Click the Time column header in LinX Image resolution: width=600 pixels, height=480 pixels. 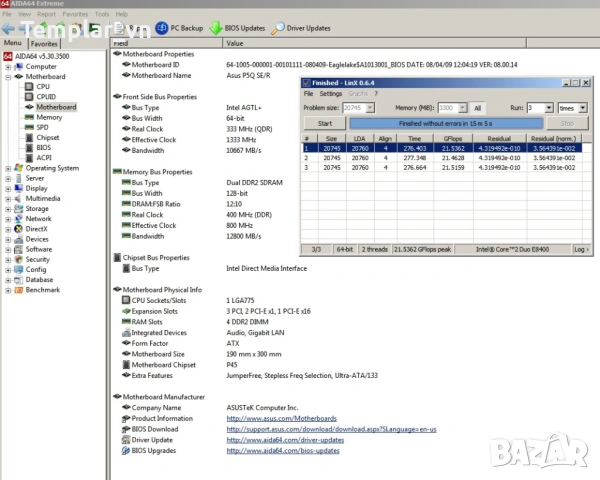click(415, 139)
